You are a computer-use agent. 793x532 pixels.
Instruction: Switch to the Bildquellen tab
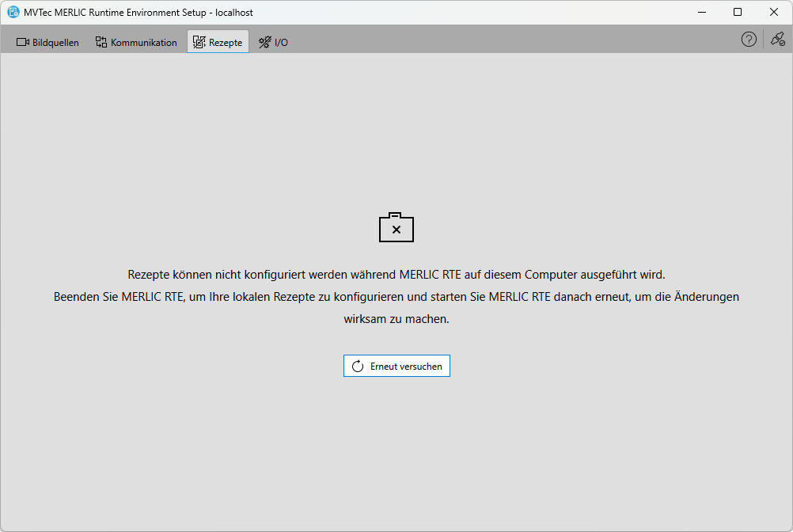coord(55,43)
